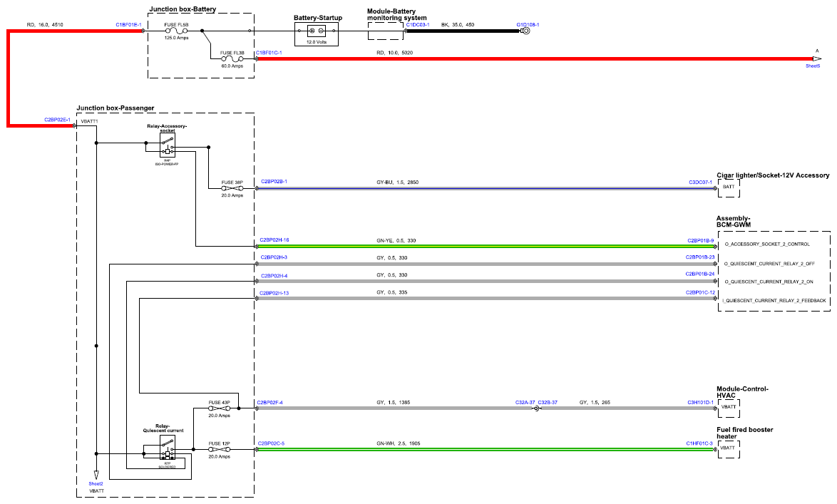
Task: Select wire label 'RD, 10.0, 5020'
Action: (x=394, y=53)
